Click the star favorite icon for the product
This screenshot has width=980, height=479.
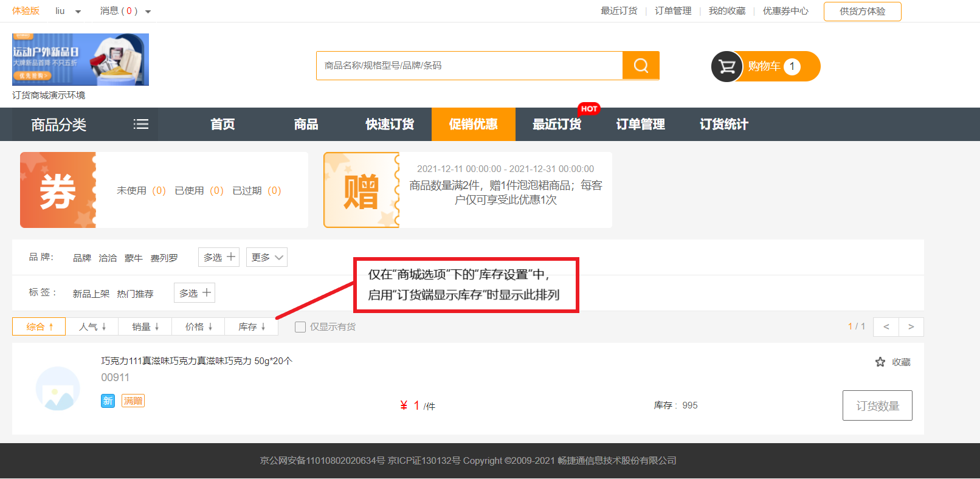[880, 362]
